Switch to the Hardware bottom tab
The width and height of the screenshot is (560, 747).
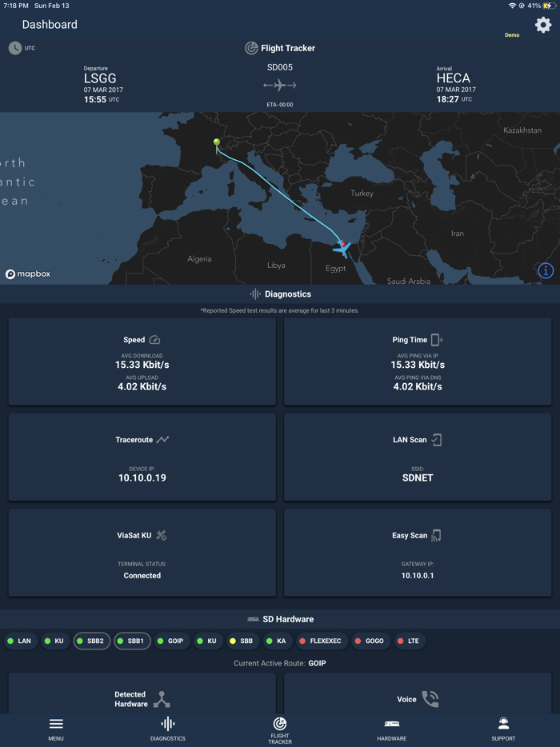click(392, 730)
